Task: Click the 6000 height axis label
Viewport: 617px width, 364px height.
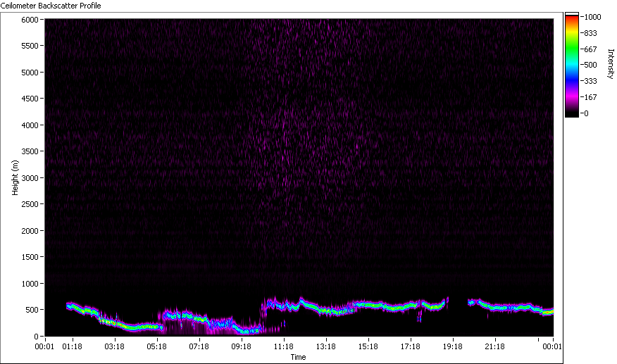Action: [x=30, y=19]
